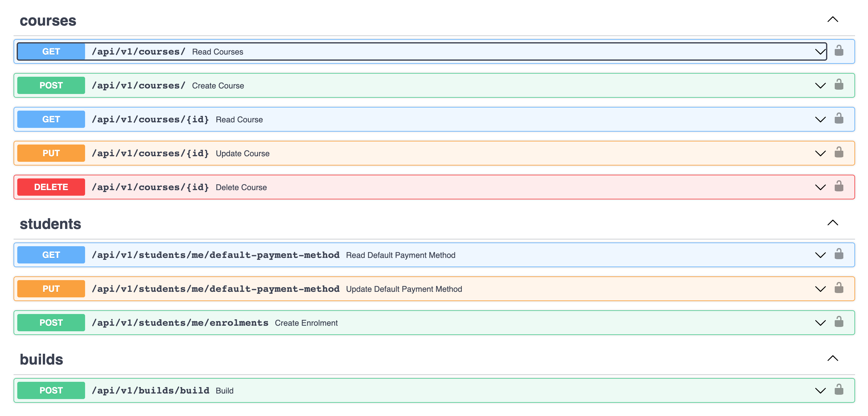Click the lock icon on DELETE Delete Course

coord(839,186)
